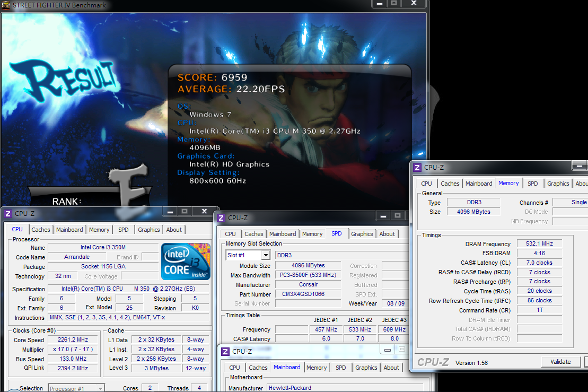
Task: Click the core speed value "2261.2 MHz"
Action: point(73,340)
